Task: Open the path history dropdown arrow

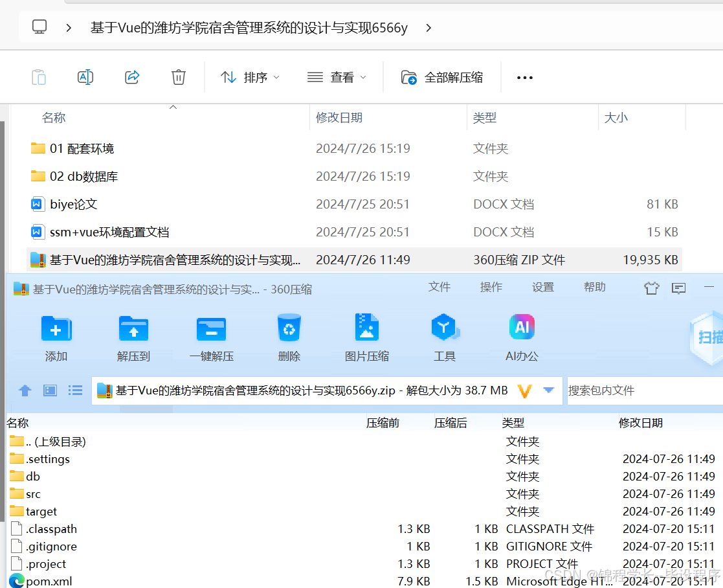Action: tap(549, 390)
